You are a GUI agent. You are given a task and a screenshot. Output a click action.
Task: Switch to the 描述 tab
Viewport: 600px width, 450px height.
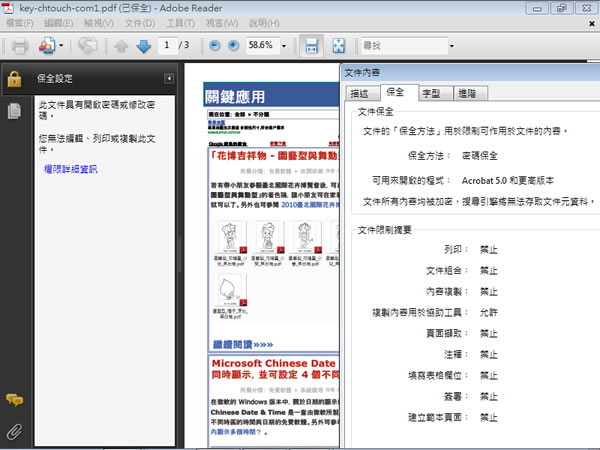click(x=362, y=93)
